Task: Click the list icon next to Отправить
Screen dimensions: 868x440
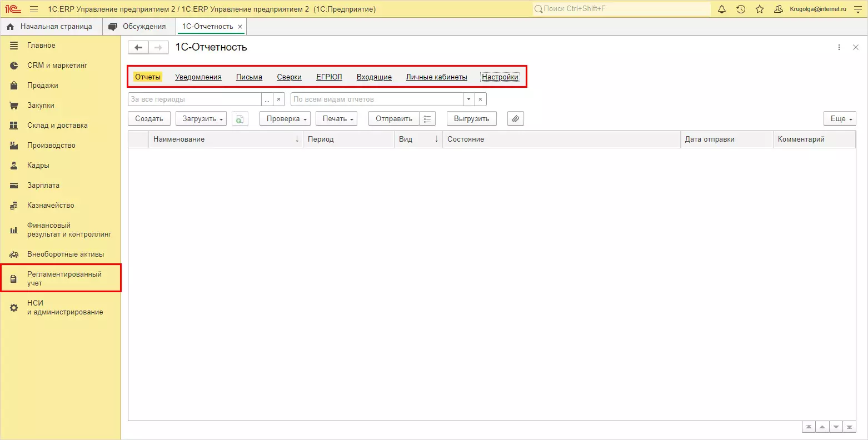Action: point(427,119)
